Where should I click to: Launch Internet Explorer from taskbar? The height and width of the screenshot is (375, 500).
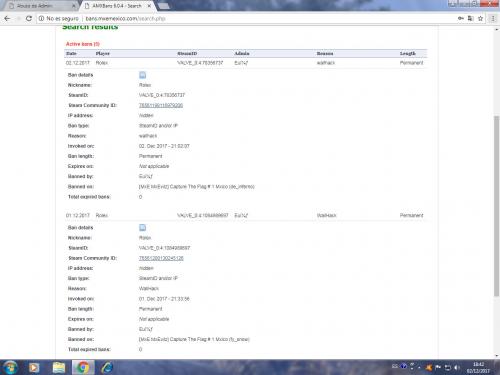(x=107, y=367)
